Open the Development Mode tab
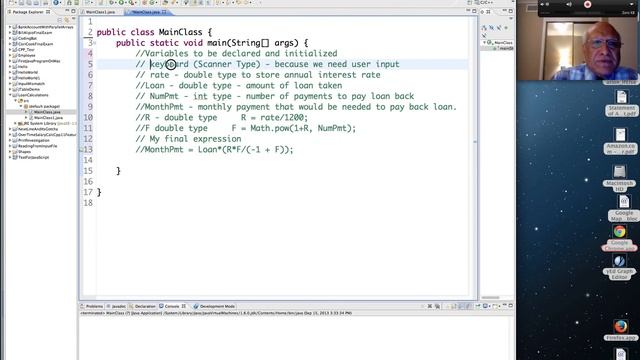 [x=214, y=306]
